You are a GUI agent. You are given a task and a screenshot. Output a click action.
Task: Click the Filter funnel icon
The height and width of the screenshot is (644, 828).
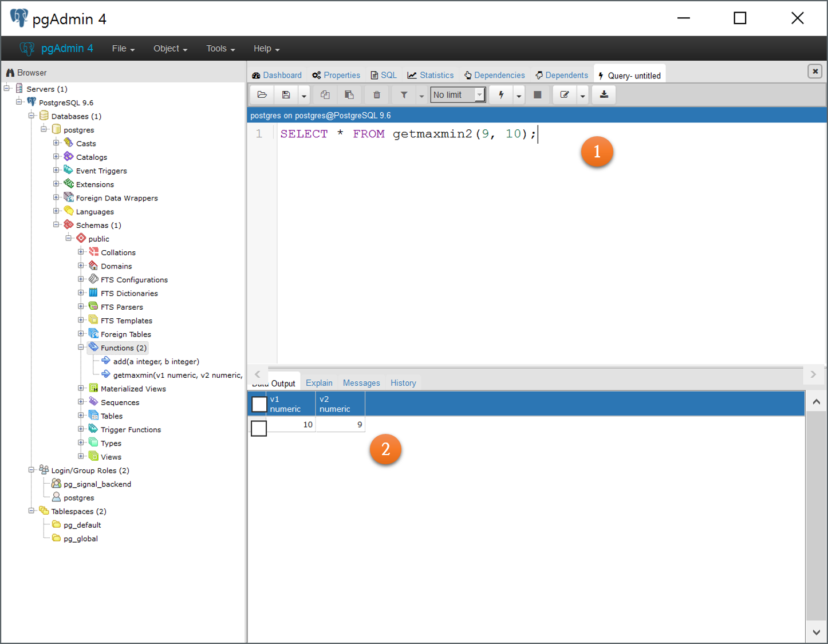pyautogui.click(x=404, y=95)
